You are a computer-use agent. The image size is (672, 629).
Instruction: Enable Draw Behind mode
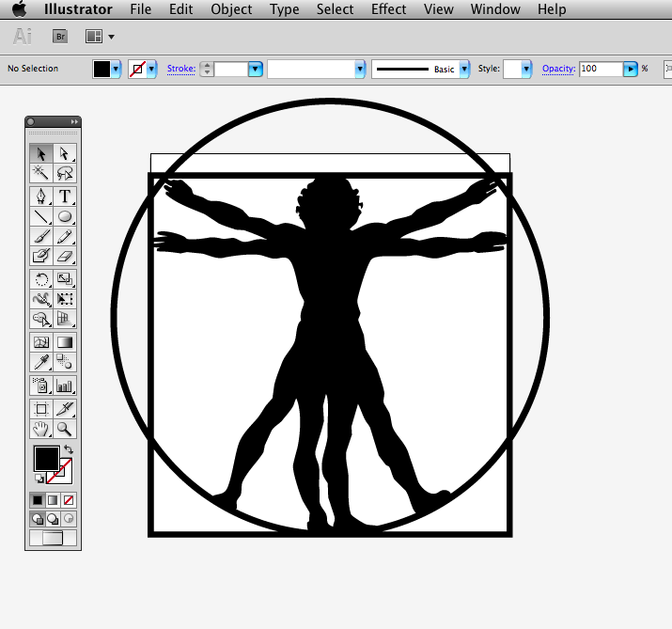(x=53, y=519)
